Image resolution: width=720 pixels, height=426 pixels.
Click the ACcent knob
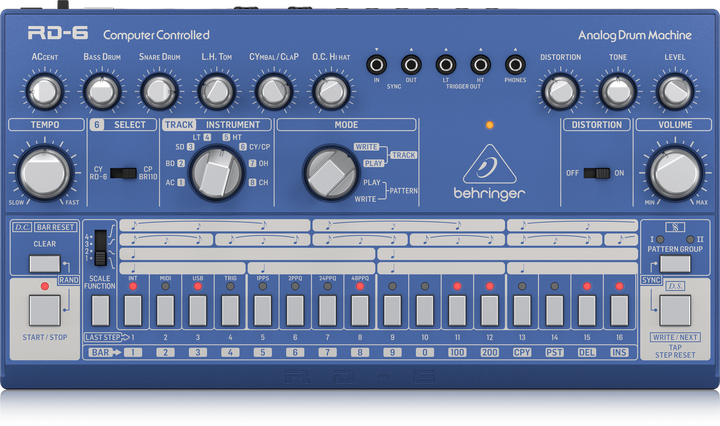click(x=45, y=91)
